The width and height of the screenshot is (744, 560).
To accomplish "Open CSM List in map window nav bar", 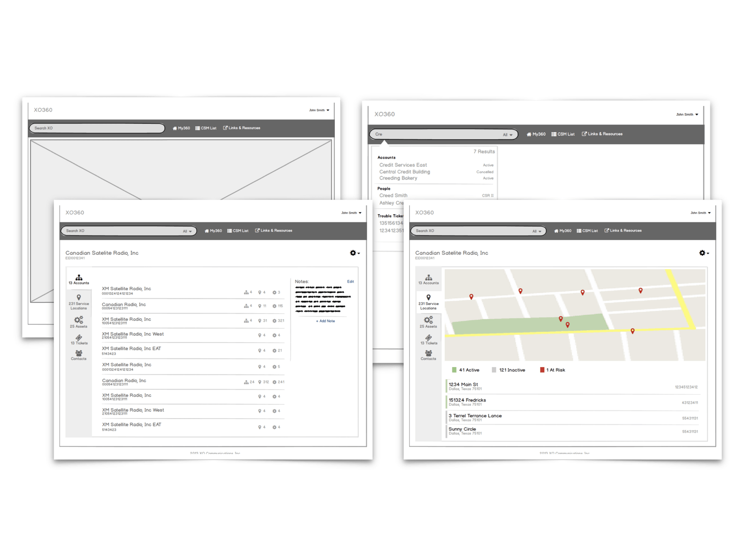I will tap(587, 231).
